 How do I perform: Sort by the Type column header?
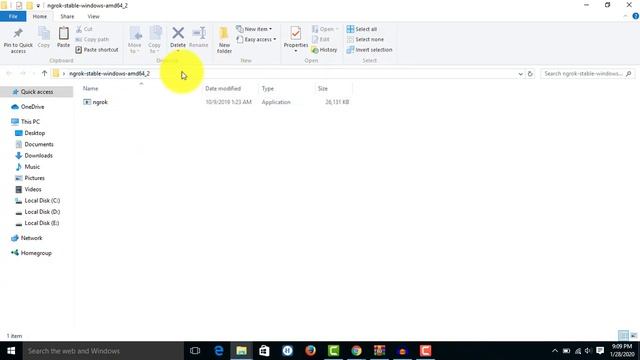[x=268, y=89]
